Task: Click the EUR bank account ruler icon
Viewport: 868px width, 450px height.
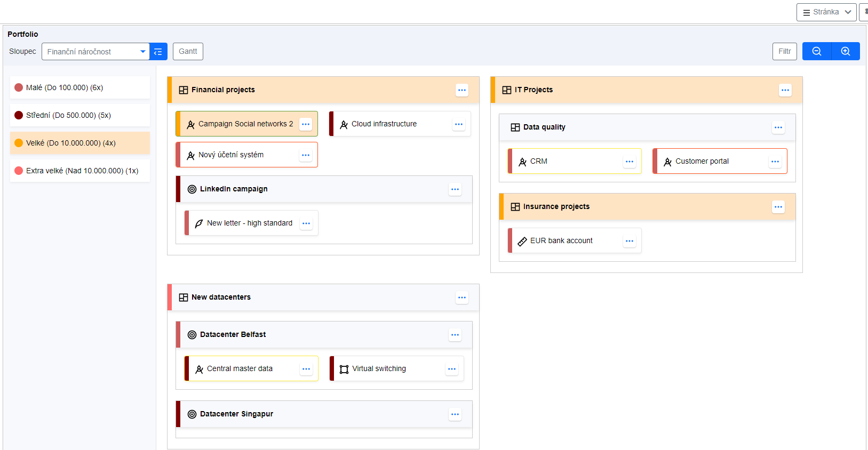Action: coord(522,241)
